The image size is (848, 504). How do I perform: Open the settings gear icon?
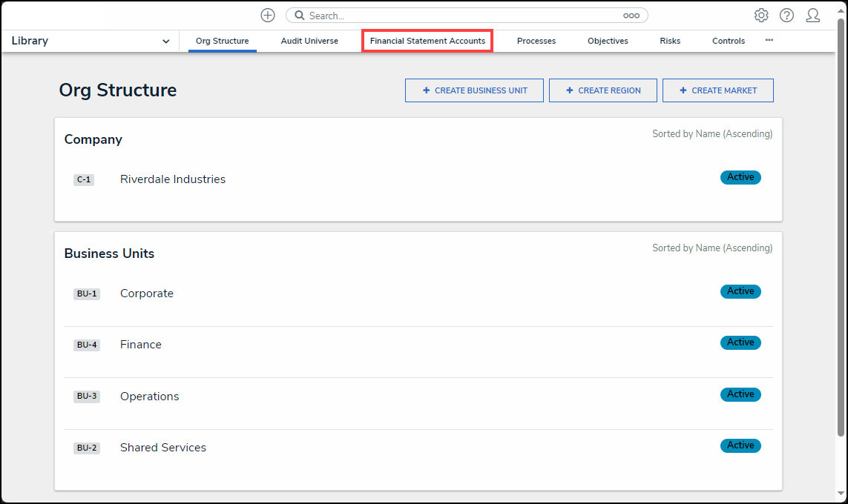(761, 16)
